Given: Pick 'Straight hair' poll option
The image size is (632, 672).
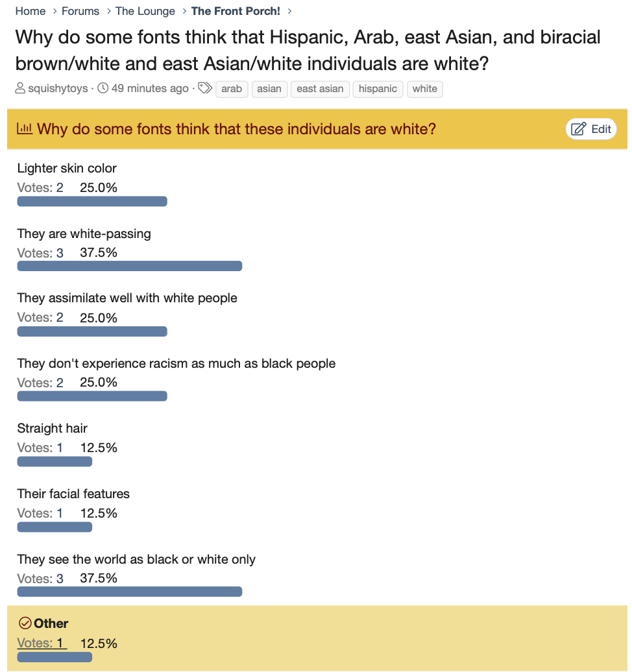Looking at the screenshot, I should [52, 428].
